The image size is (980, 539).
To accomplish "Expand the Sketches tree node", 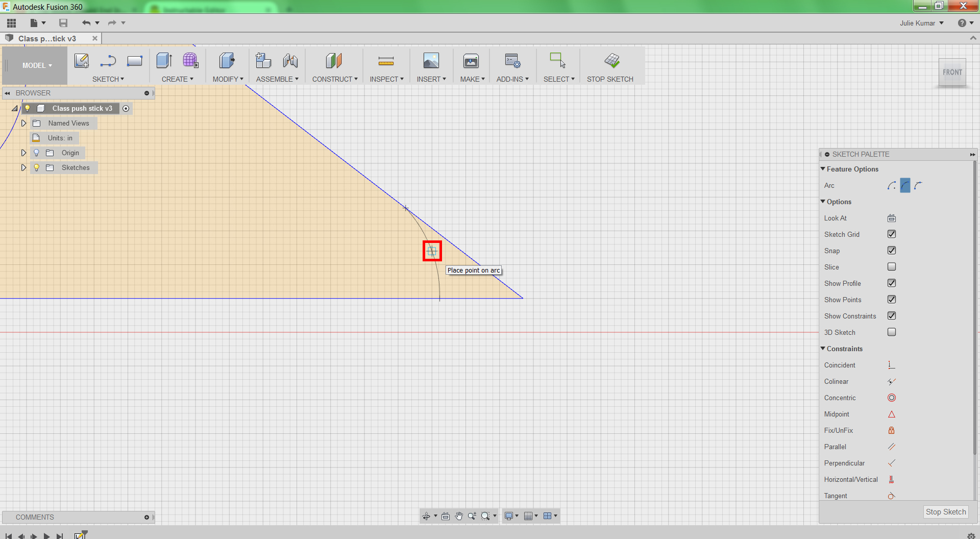I will (x=23, y=167).
